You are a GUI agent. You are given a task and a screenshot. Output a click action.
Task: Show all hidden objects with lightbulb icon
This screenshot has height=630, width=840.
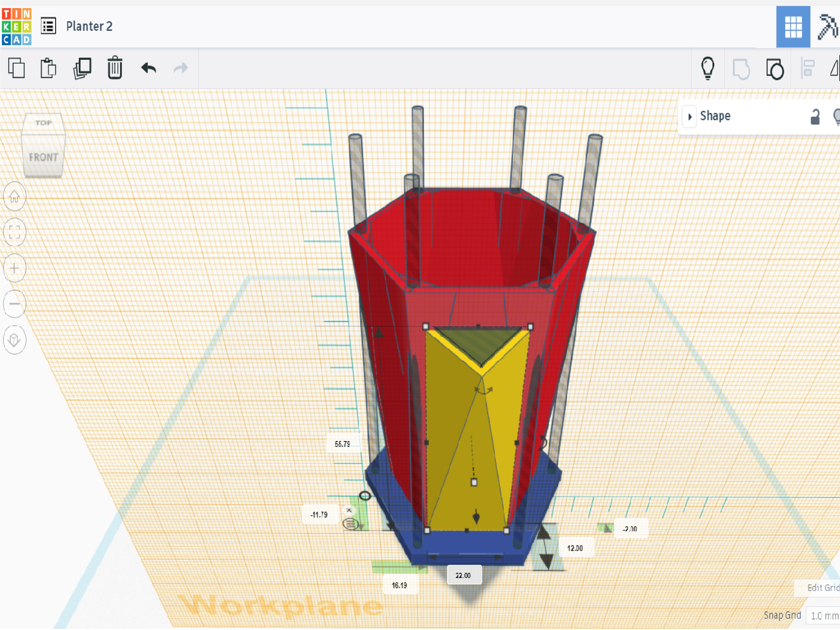point(707,68)
